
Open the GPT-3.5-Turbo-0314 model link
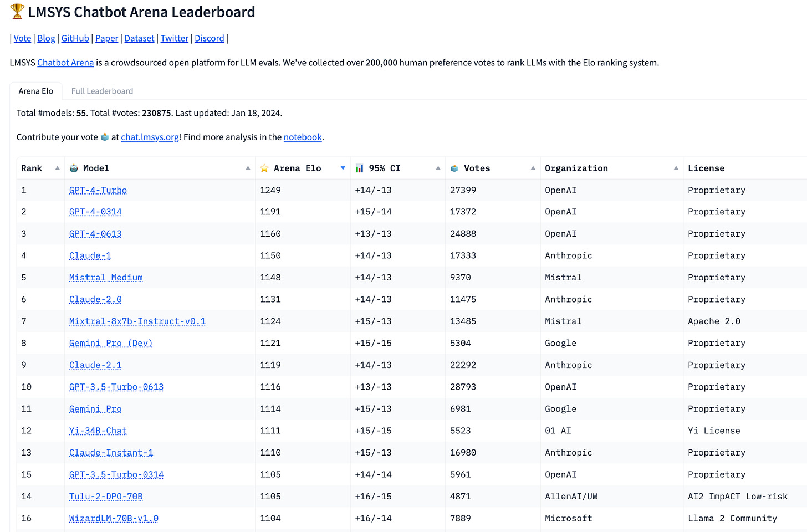tap(116, 474)
